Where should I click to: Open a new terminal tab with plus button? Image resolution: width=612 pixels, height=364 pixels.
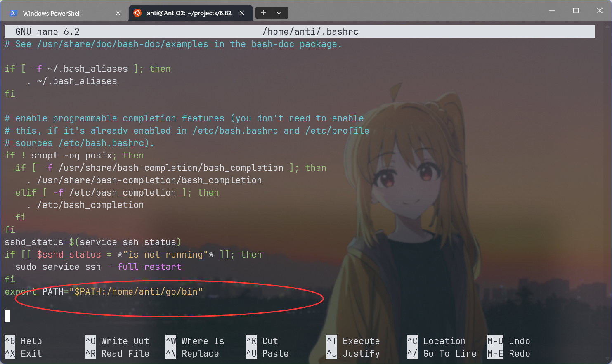[x=263, y=13]
